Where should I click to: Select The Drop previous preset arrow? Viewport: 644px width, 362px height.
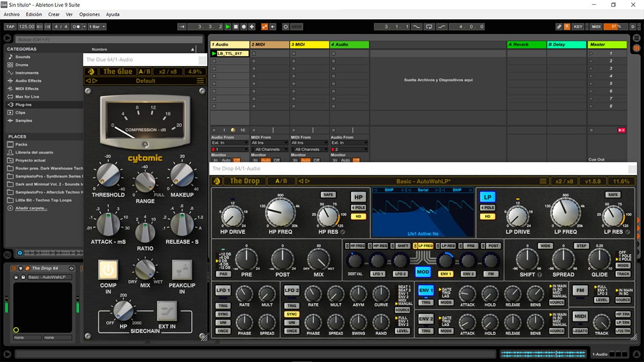300,181
